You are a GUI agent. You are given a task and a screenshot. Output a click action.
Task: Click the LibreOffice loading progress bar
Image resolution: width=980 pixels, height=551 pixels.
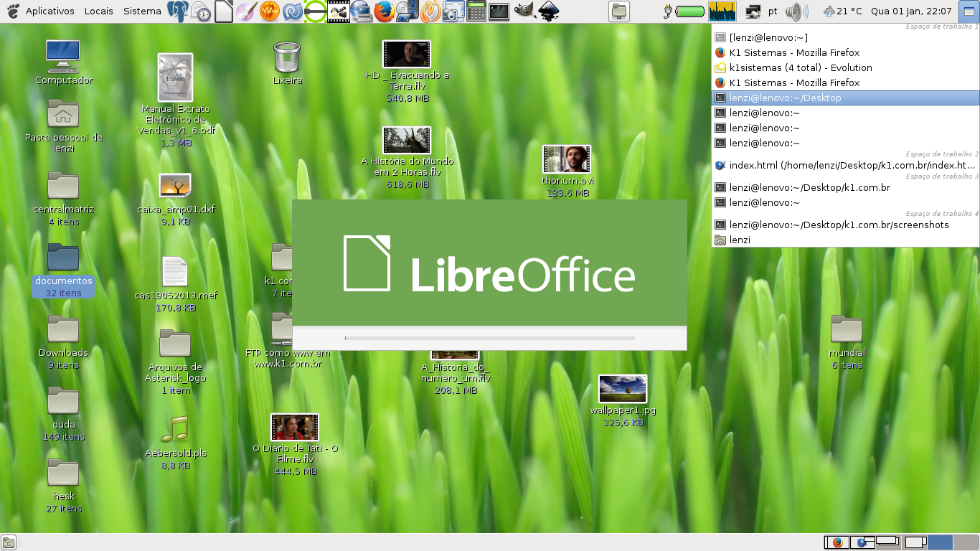coord(489,338)
